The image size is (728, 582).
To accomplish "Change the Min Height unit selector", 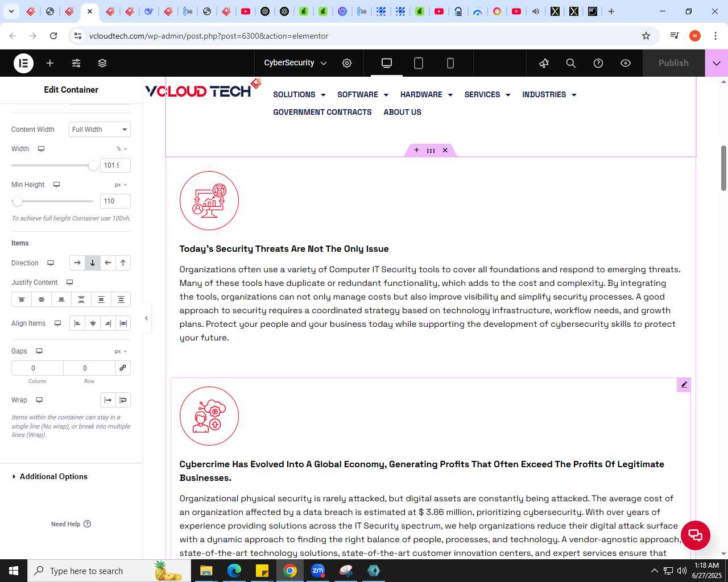I will (x=121, y=185).
